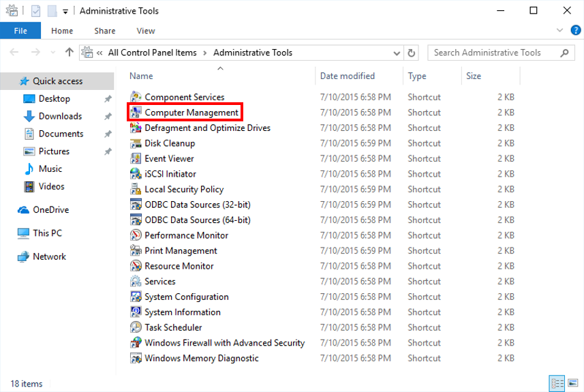Click the Local Security Policy icon
Viewport: 584px width, 392px height.
pyautogui.click(x=136, y=190)
